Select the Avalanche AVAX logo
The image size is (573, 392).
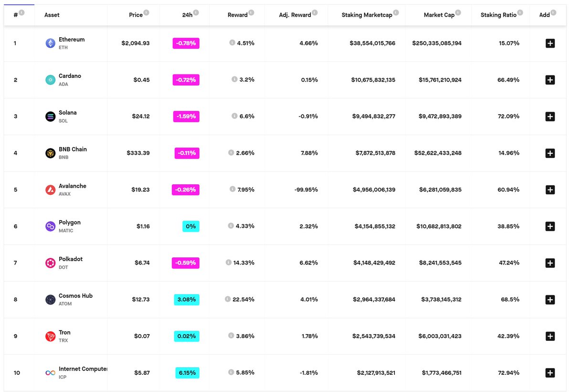(x=50, y=190)
